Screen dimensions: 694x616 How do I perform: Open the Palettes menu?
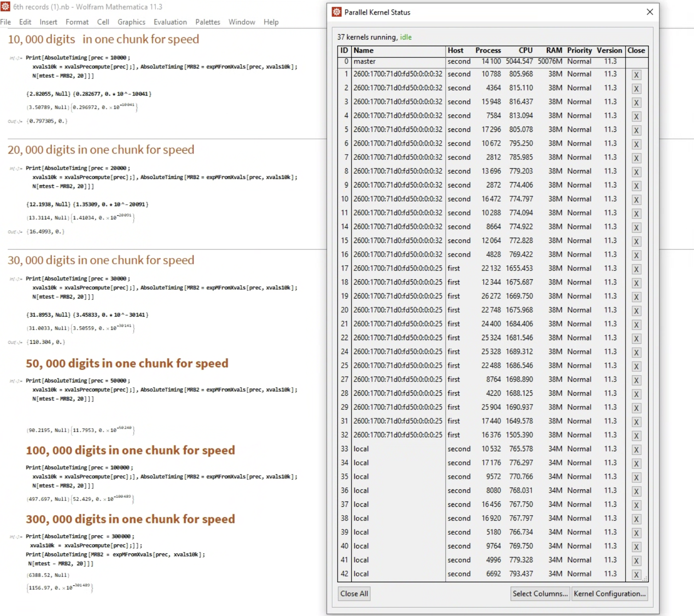[x=207, y=22]
